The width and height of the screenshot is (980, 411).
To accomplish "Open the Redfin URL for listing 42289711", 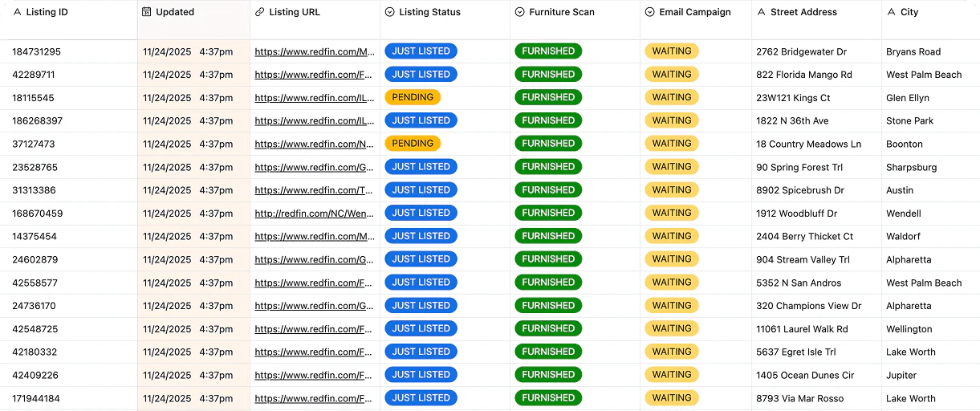I will pos(315,75).
